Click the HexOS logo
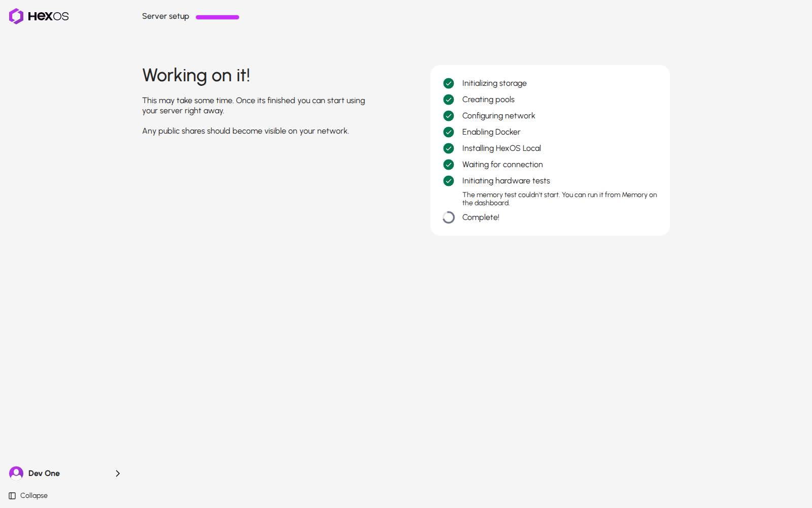The image size is (812, 508). pyautogui.click(x=39, y=16)
